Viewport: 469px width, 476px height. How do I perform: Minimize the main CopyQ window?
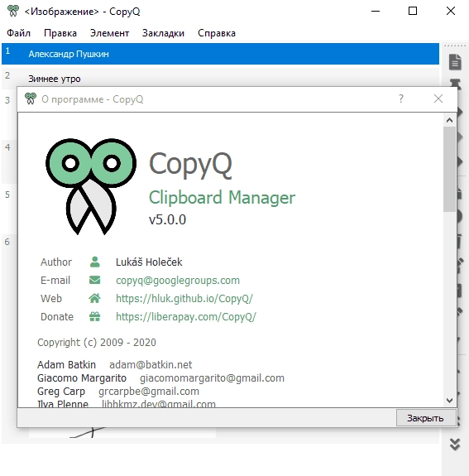(x=376, y=12)
